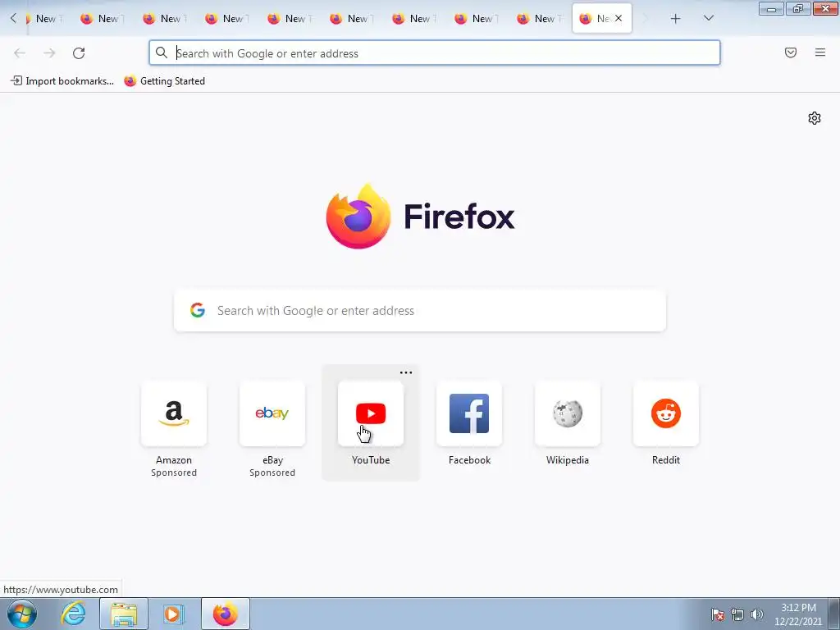Open Windows Media Player from taskbar

174,614
